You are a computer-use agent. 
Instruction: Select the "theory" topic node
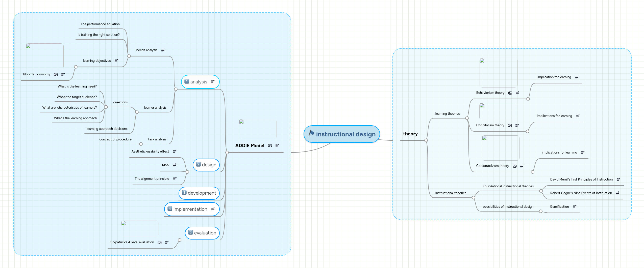point(410,134)
